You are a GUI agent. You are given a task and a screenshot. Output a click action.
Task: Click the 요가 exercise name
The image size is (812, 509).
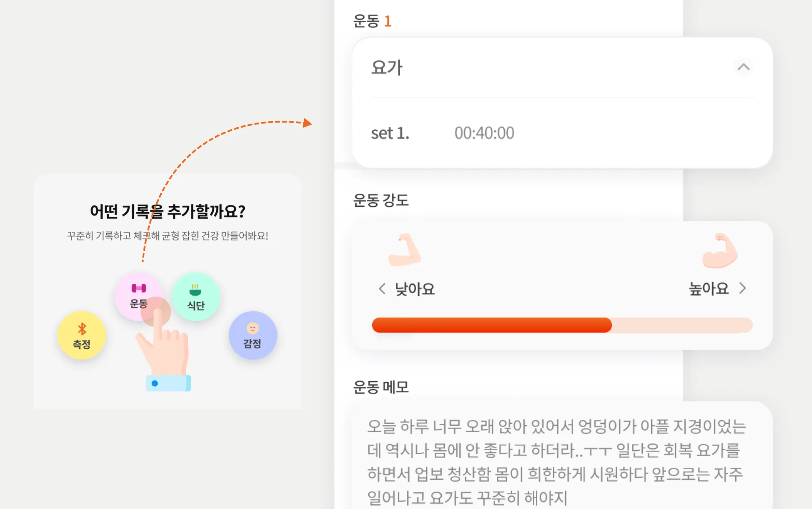pos(387,67)
